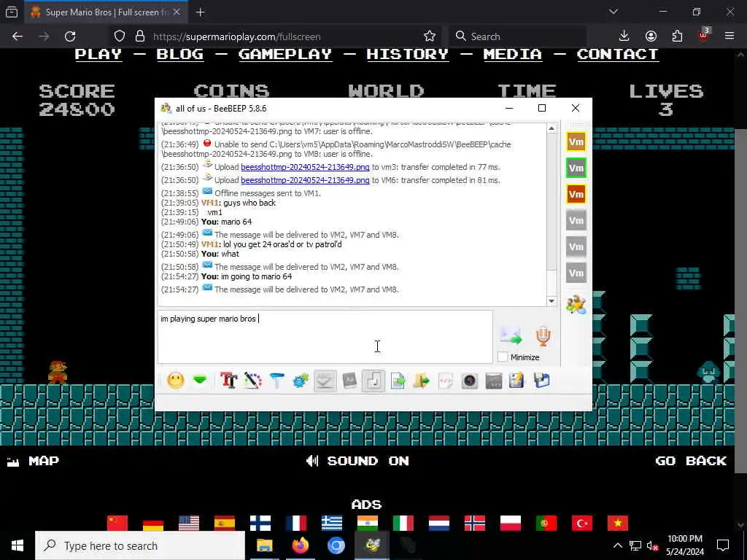Open first beesshottmp-20240524-213649.png link sent to vm3
The width and height of the screenshot is (747, 560).
coord(305,167)
